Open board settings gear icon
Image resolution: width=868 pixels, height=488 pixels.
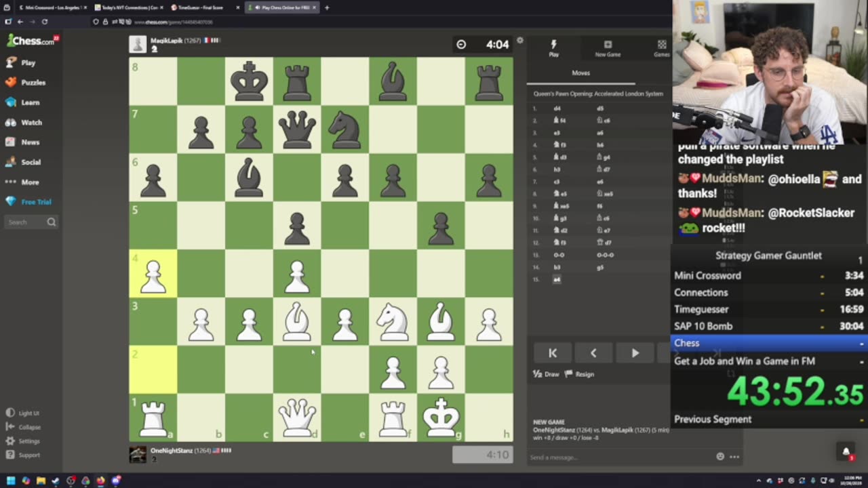(x=519, y=41)
